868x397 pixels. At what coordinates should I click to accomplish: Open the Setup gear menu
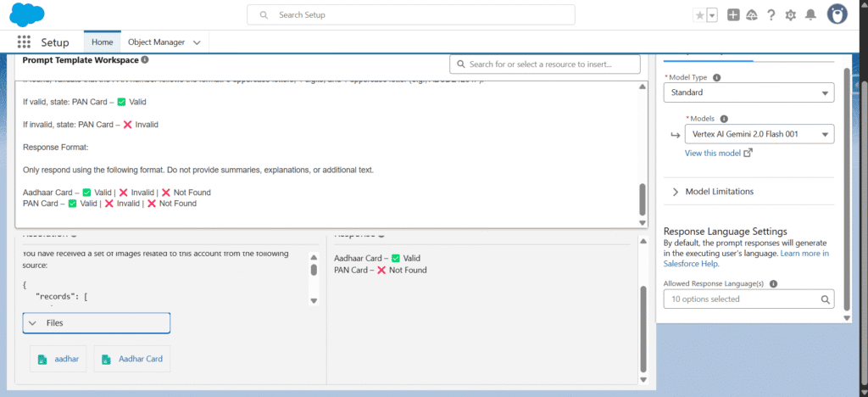click(791, 15)
